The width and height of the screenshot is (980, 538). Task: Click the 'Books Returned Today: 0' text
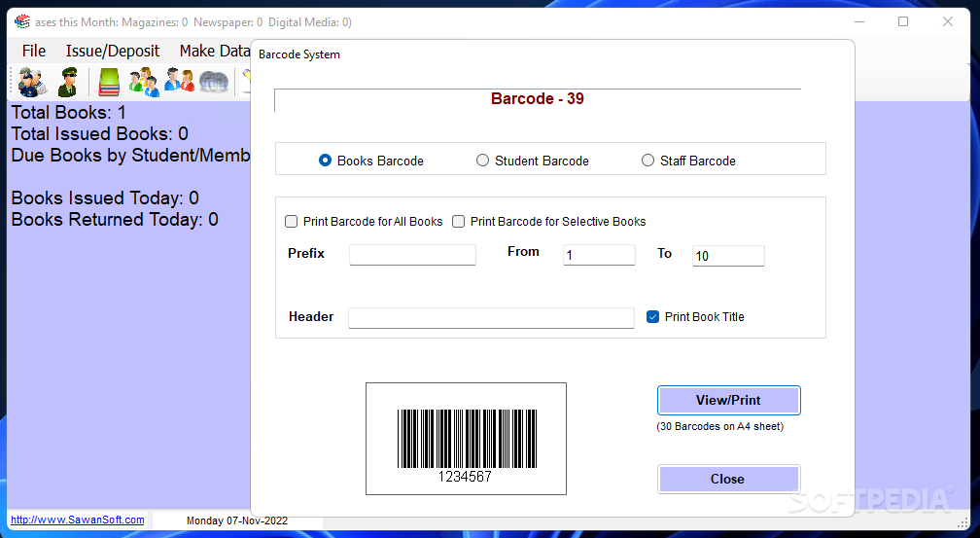115,220
